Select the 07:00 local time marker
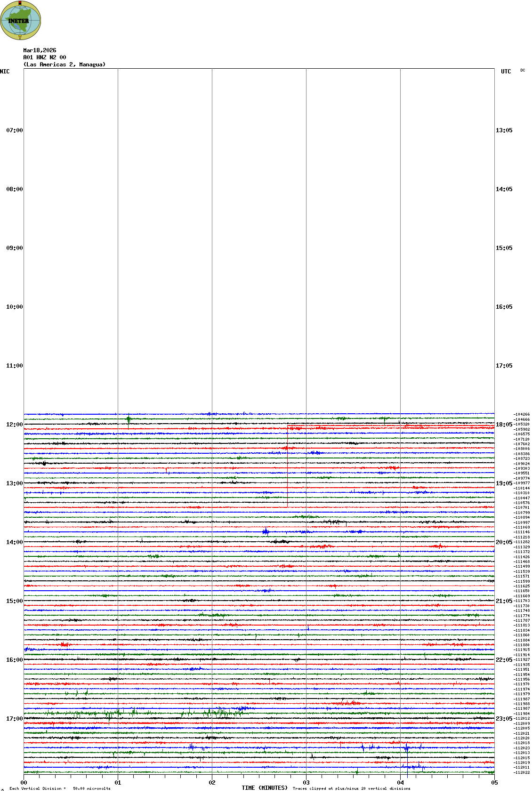532x795 pixels. click(14, 130)
